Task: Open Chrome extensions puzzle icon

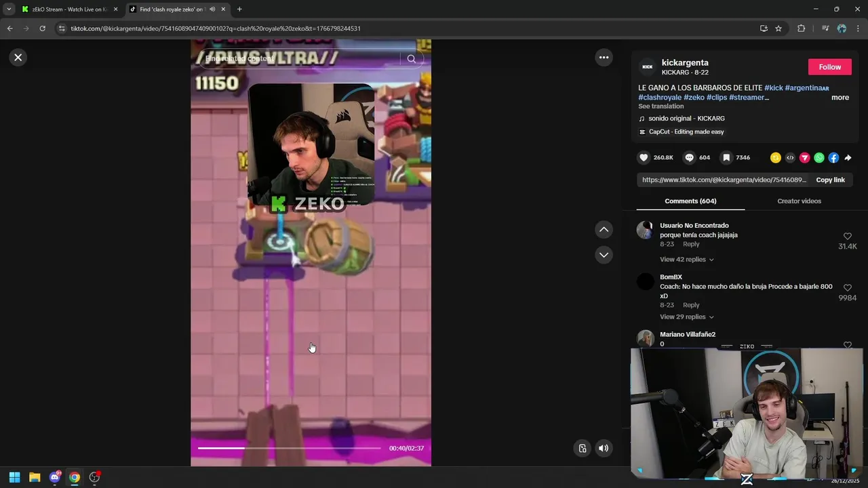Action: pos(801,28)
